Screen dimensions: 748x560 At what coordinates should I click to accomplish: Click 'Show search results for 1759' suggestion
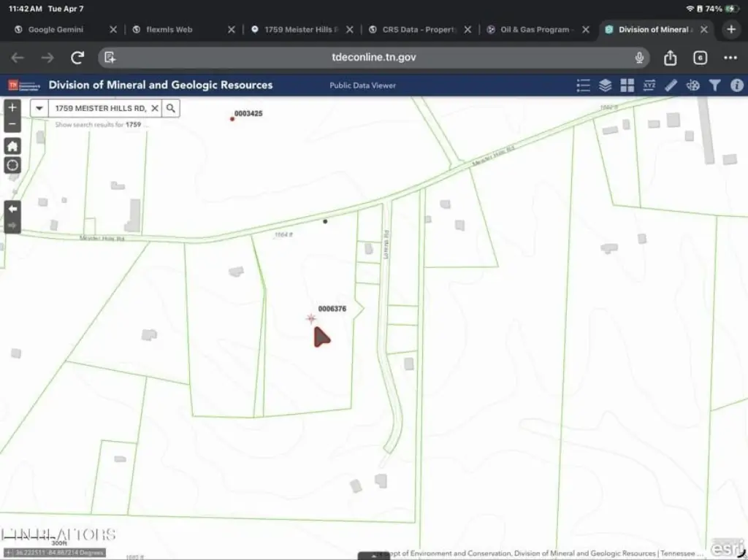(x=102, y=125)
